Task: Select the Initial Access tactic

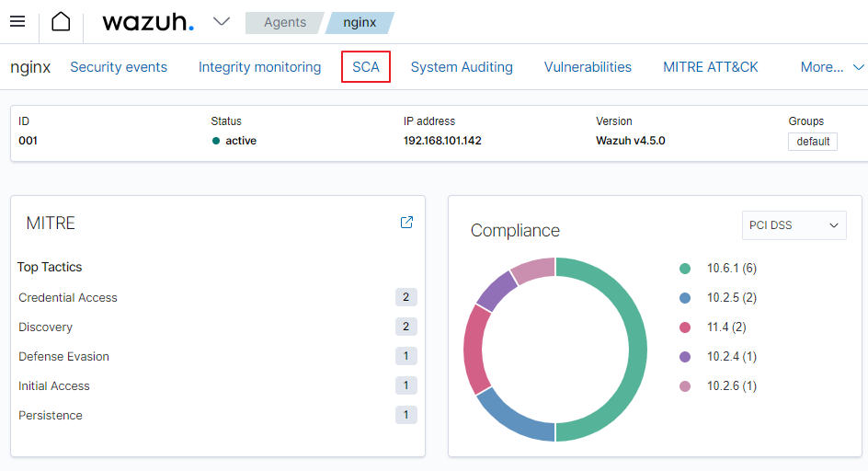Action: click(x=53, y=385)
